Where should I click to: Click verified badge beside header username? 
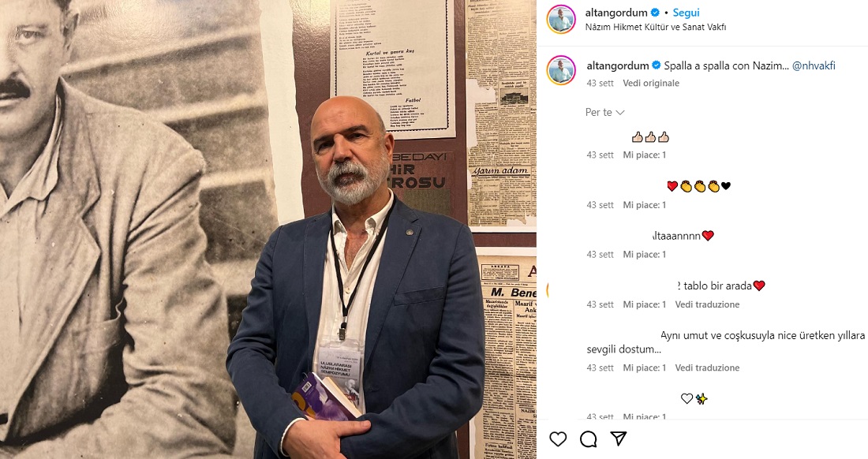point(655,12)
